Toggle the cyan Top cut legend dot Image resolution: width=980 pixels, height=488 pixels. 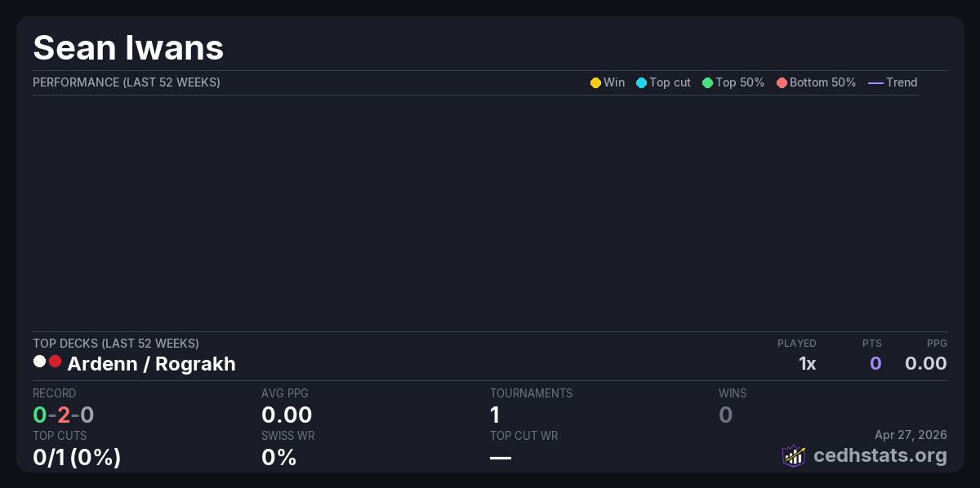pyautogui.click(x=641, y=82)
